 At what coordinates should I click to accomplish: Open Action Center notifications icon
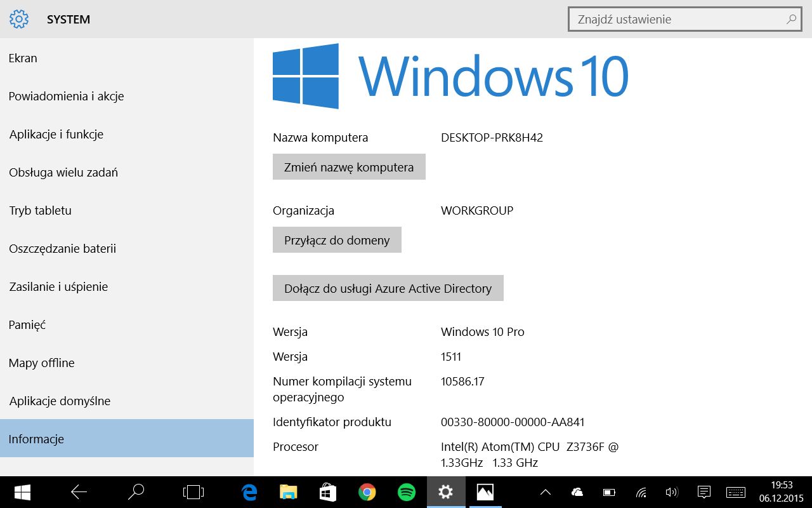pos(704,492)
